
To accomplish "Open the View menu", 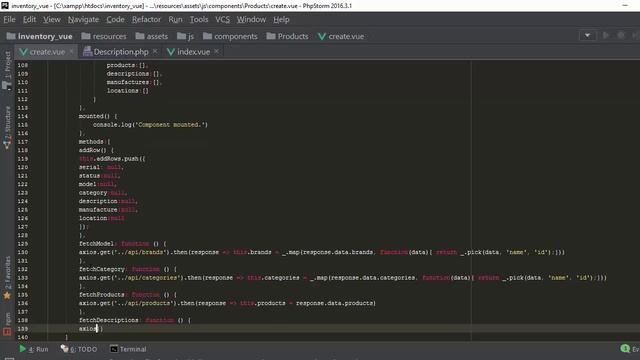I will [52, 20].
